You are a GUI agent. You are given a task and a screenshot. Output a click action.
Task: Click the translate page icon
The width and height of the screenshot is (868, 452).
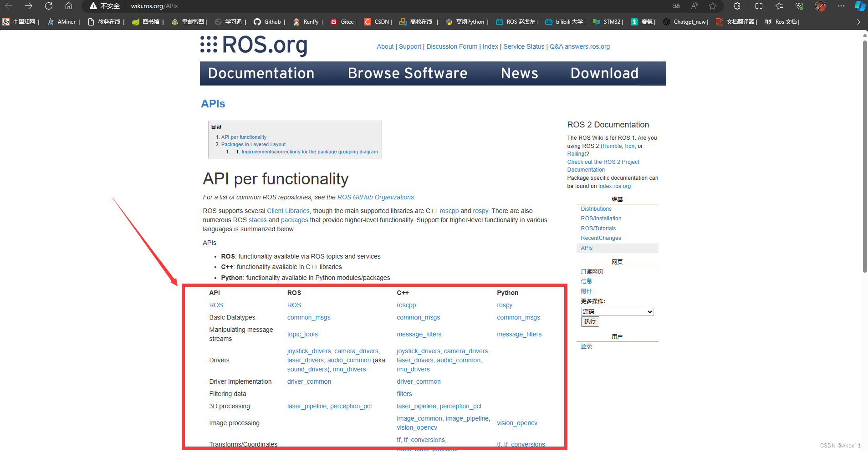pos(675,6)
